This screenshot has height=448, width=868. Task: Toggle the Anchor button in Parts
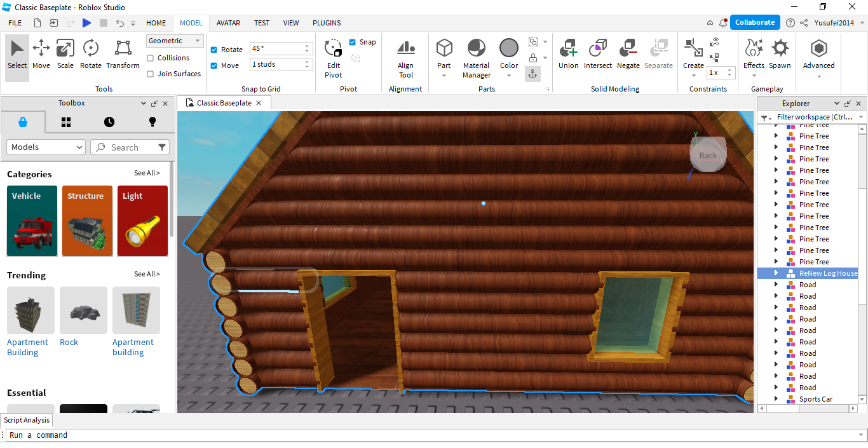[532, 74]
